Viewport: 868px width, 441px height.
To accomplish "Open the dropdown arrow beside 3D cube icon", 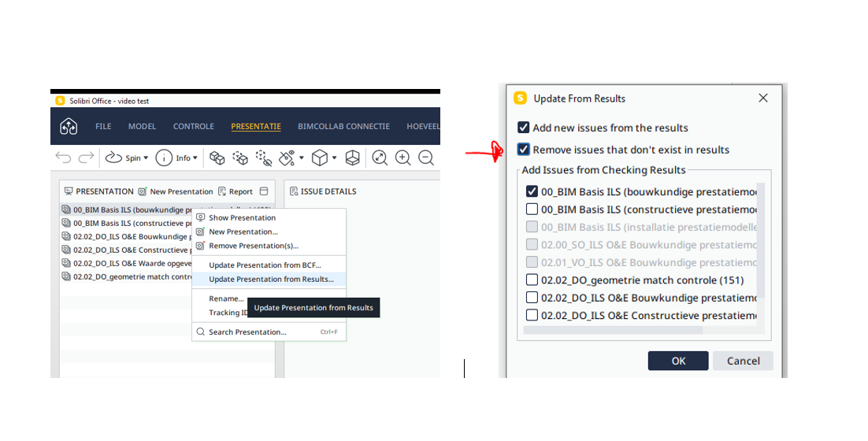I will tap(334, 157).
